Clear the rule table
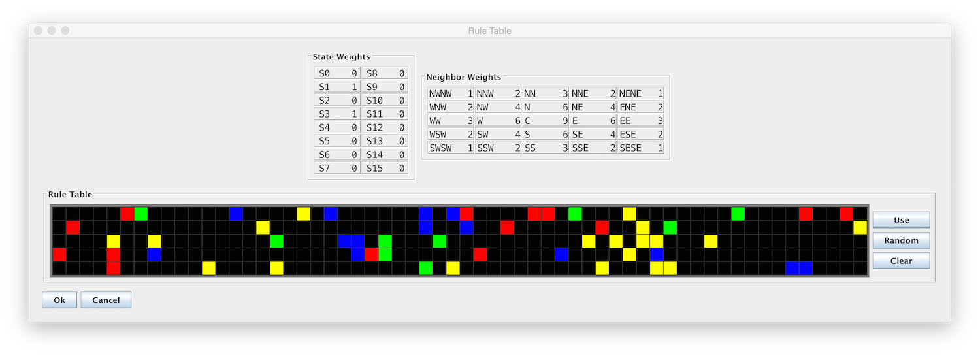The width and height of the screenshot is (980, 356). (x=901, y=261)
